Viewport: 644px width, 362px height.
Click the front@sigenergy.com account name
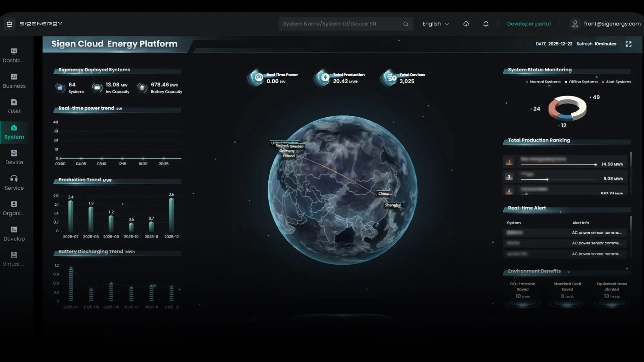coord(612,24)
